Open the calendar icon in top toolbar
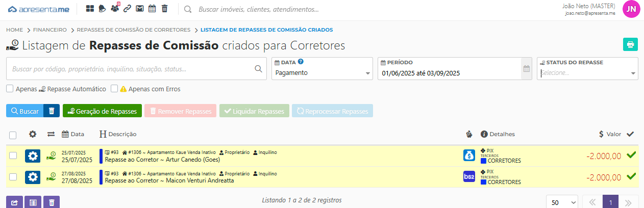The image size is (644, 208). tap(152, 9)
